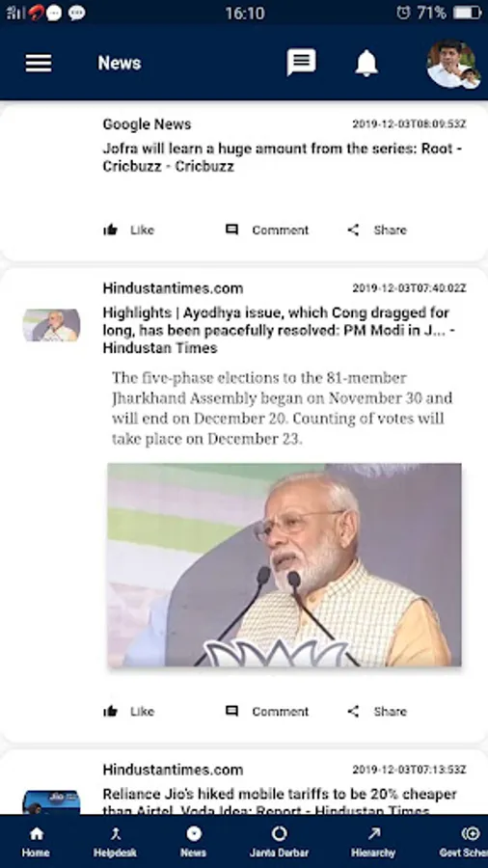This screenshot has width=488, height=868.
Task: Open the hamburger navigation menu
Action: pyautogui.click(x=39, y=63)
